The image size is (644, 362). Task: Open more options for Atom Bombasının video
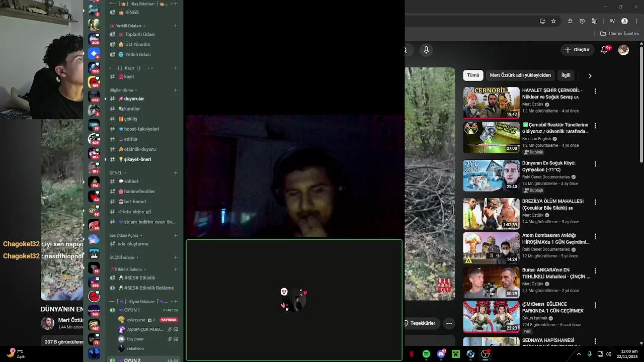coord(595,236)
